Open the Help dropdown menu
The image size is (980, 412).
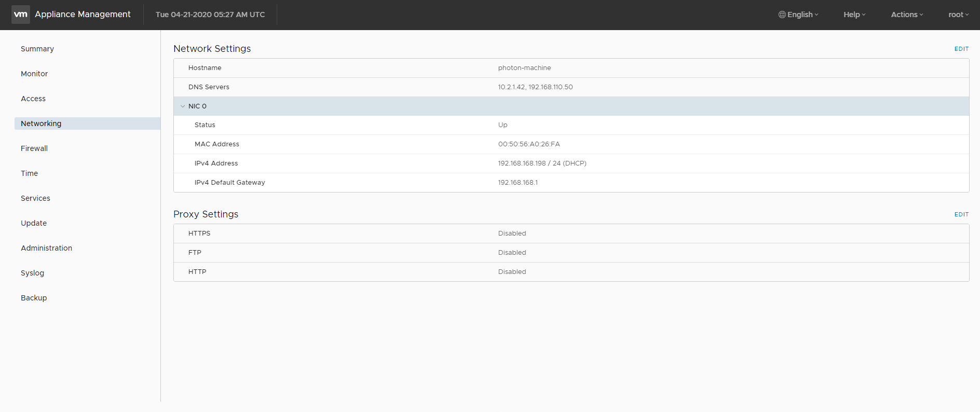pyautogui.click(x=854, y=15)
